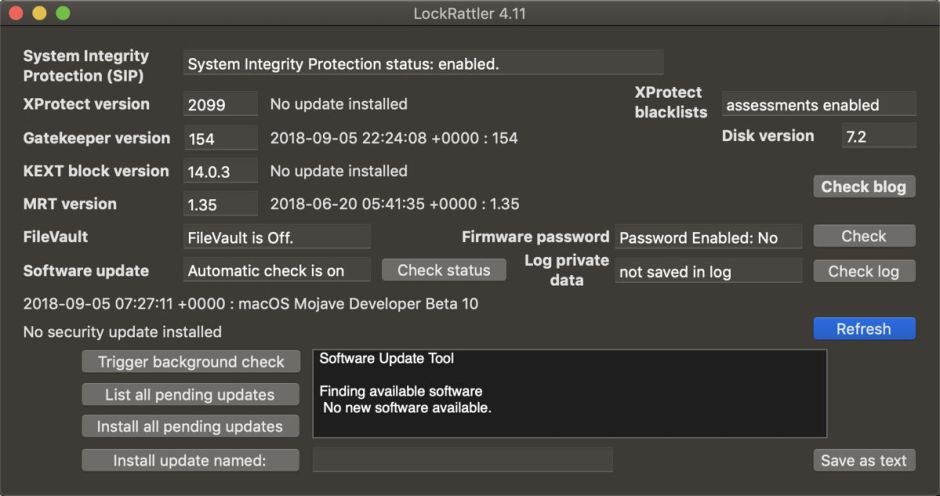Save the report as text

coord(863,460)
